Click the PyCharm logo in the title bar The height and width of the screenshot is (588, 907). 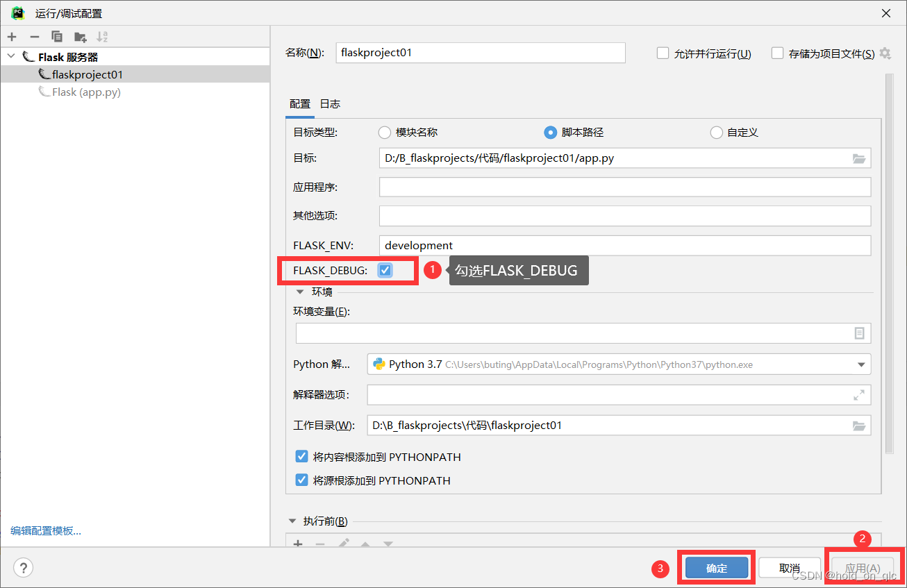tap(17, 13)
